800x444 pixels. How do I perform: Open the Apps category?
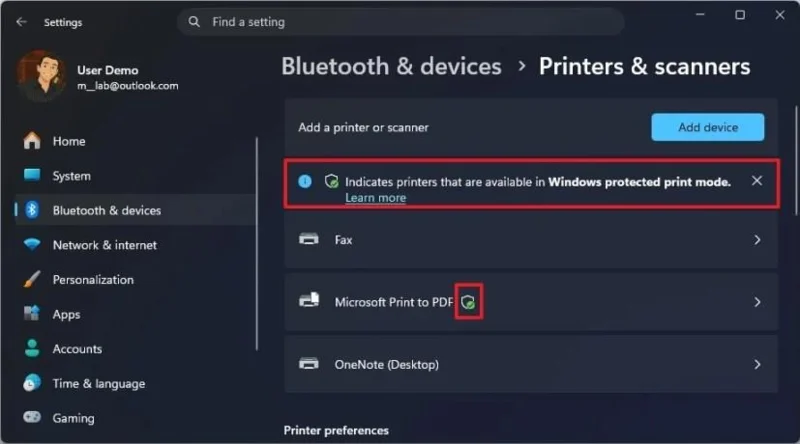135,314
